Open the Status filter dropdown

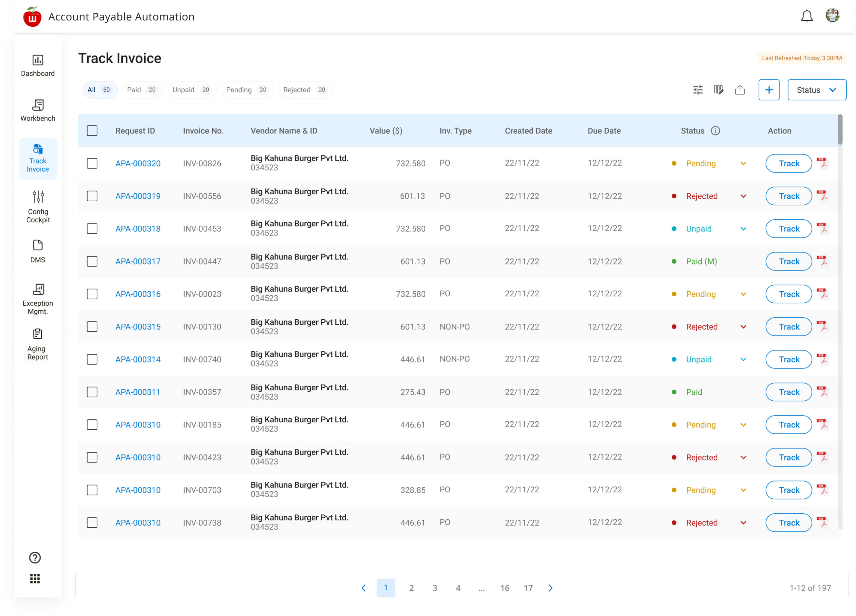coord(816,90)
